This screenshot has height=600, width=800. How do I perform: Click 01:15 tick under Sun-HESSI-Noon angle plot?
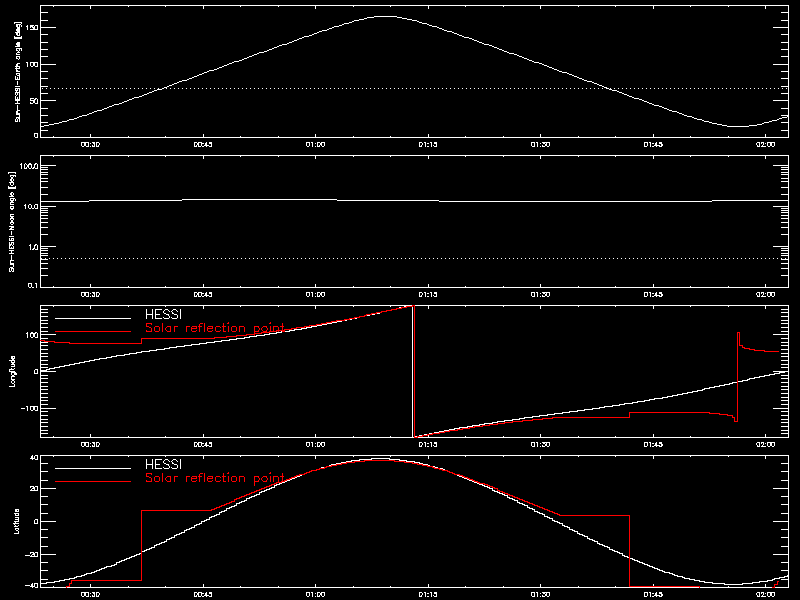[428, 294]
